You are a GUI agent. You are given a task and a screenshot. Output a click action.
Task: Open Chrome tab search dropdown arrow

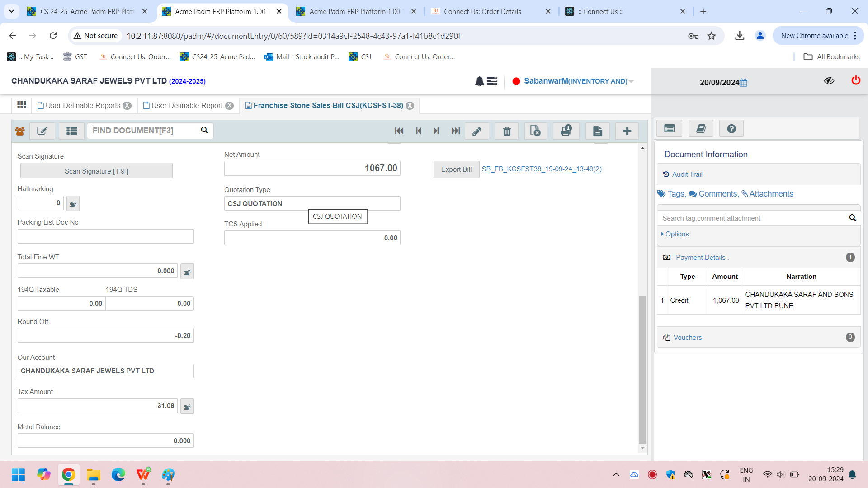[x=11, y=11]
